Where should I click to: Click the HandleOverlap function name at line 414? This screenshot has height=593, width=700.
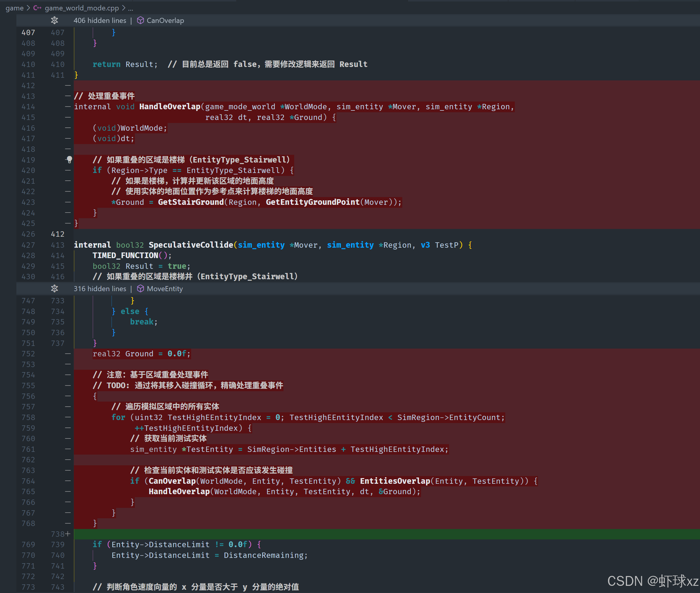170,107
